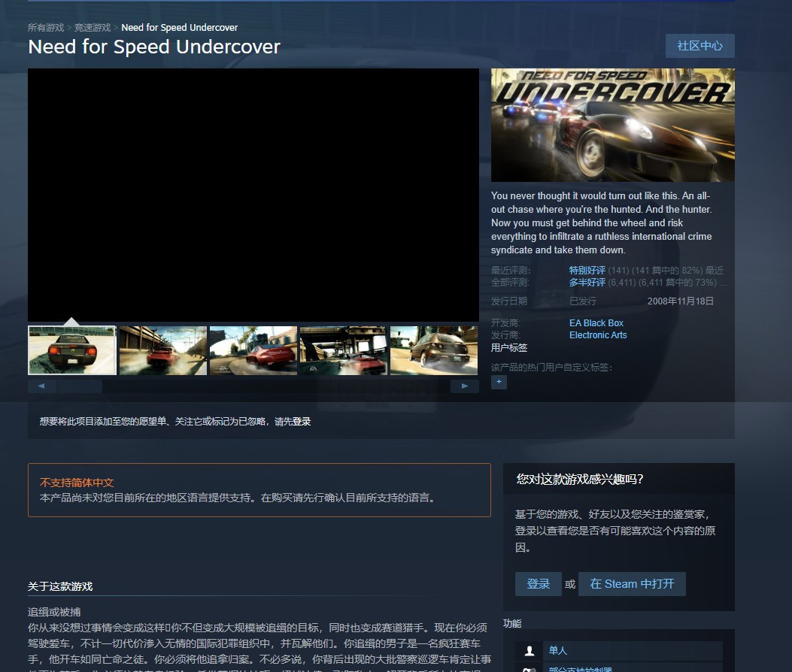792x672 pixels.
Task: Select second thumbnail of red car drifting
Action: [162, 350]
